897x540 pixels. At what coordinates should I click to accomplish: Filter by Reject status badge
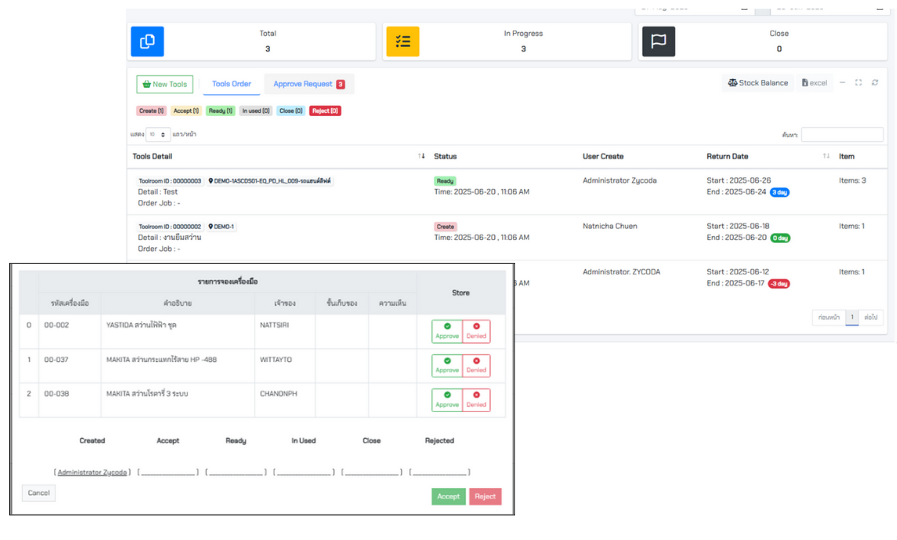(325, 111)
